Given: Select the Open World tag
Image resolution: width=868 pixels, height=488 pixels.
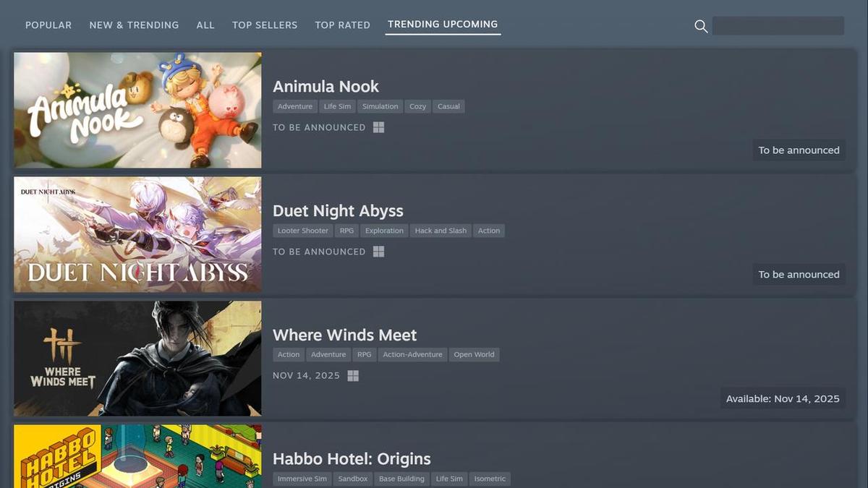Looking at the screenshot, I should (474, 354).
